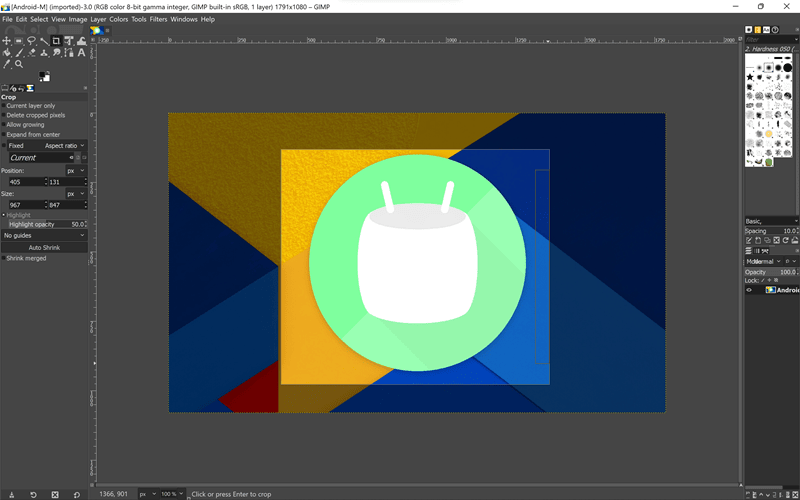Image resolution: width=800 pixels, height=500 pixels.
Task: Select the Text tool (letter A)
Action: coord(81,53)
